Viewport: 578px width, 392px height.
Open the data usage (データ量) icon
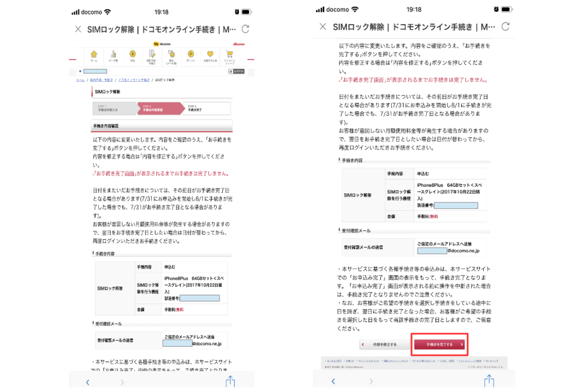pos(113,55)
